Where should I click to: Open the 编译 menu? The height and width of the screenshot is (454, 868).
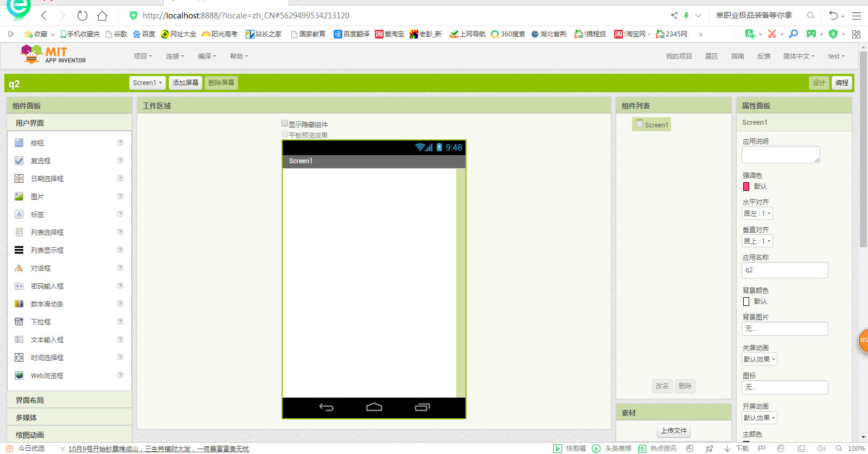(x=207, y=56)
